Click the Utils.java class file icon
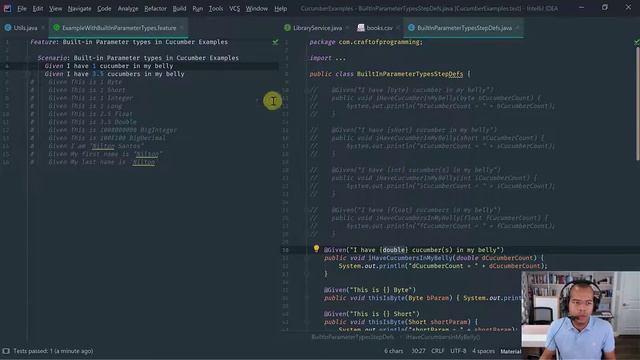The height and width of the screenshot is (360, 640). (x=8, y=28)
